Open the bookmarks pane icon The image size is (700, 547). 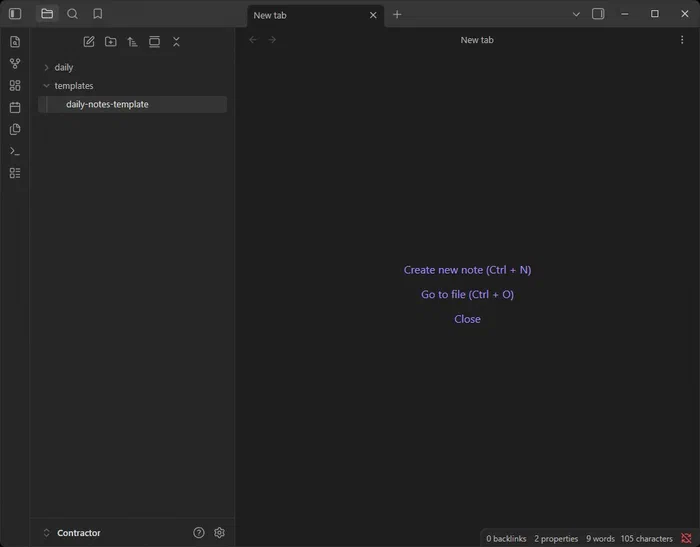[x=98, y=14]
